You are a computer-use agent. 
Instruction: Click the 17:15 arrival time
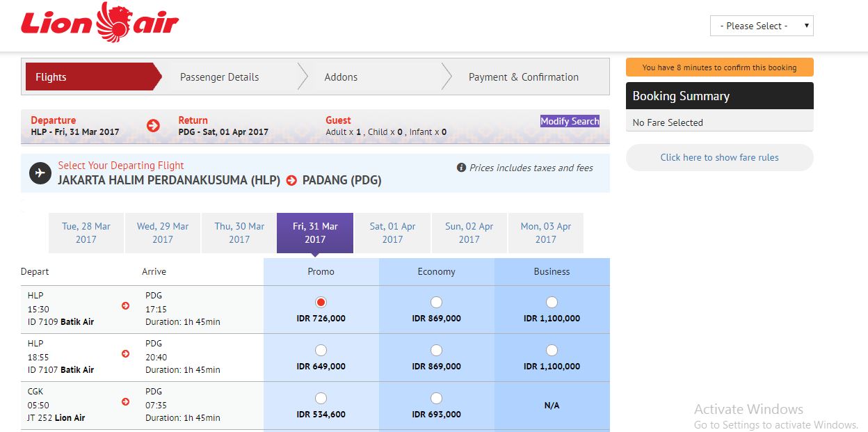point(156,310)
